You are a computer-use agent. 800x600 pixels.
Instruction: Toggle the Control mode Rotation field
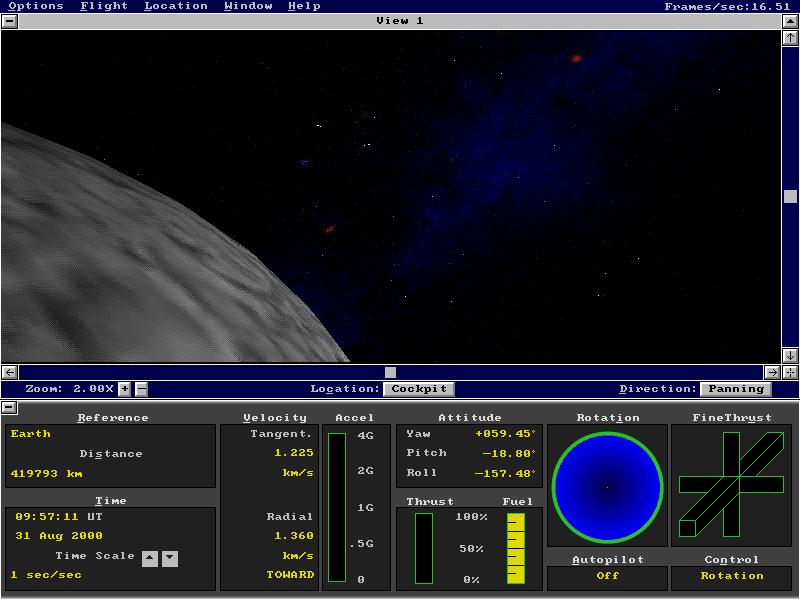pyautogui.click(x=732, y=576)
